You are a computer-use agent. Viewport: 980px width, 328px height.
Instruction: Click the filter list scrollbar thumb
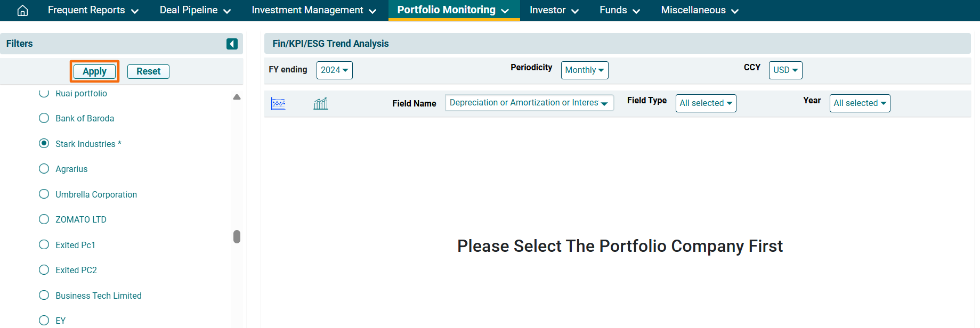(x=237, y=236)
